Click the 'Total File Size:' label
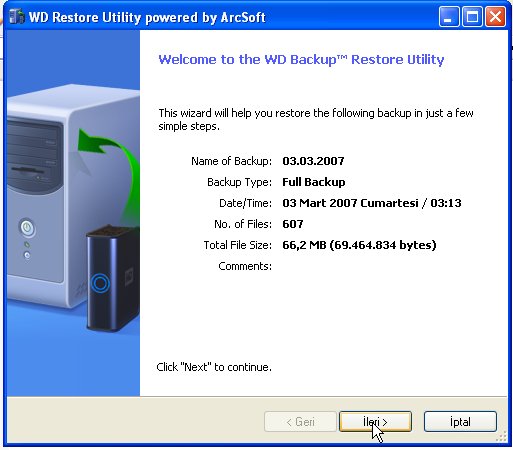The width and height of the screenshot is (513, 450). [238, 245]
